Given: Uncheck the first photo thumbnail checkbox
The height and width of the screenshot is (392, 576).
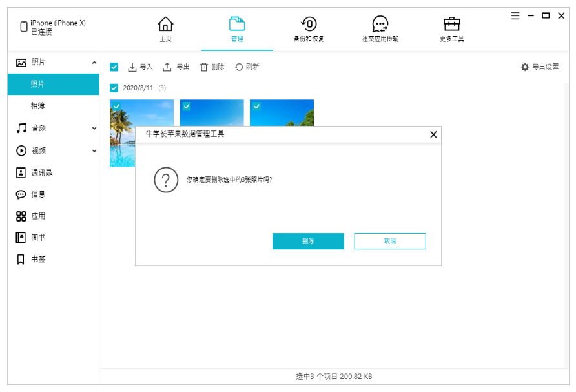Looking at the screenshot, I should click(116, 106).
